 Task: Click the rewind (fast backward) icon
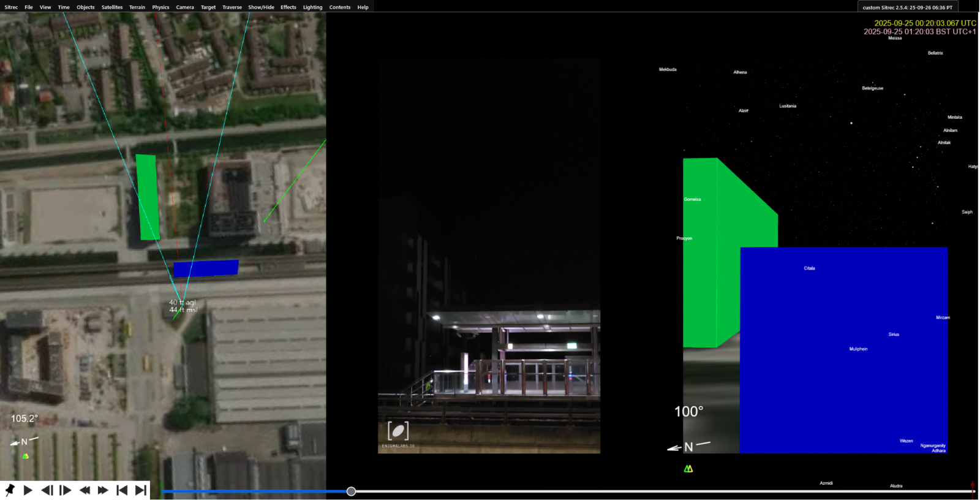(x=85, y=490)
